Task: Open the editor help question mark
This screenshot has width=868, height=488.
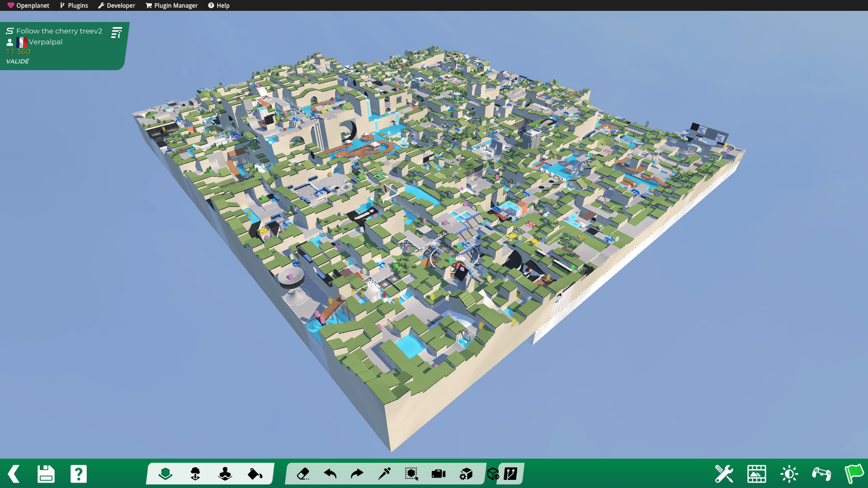Action: [79, 474]
